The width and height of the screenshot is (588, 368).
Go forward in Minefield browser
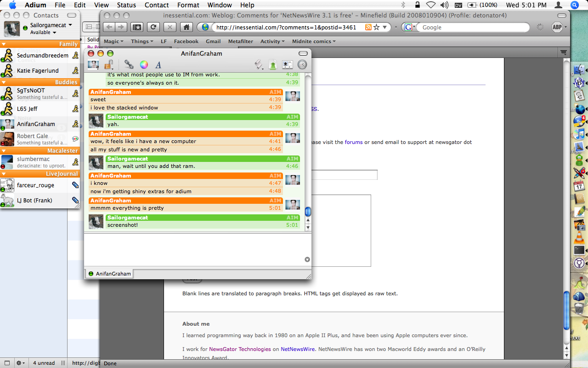121,27
